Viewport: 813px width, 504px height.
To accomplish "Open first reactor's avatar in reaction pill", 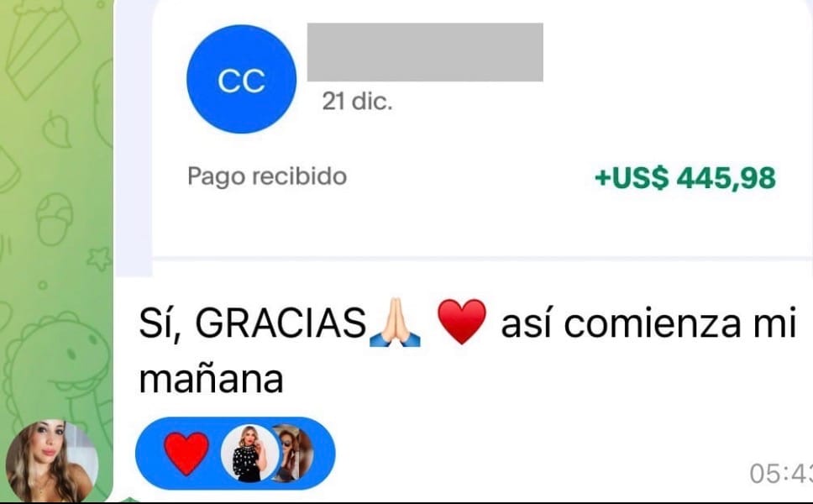I will coord(250,454).
